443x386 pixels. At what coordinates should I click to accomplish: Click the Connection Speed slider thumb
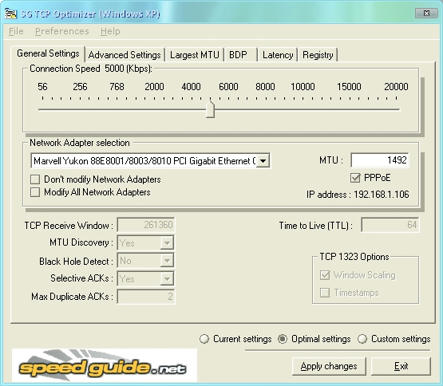[x=210, y=110]
